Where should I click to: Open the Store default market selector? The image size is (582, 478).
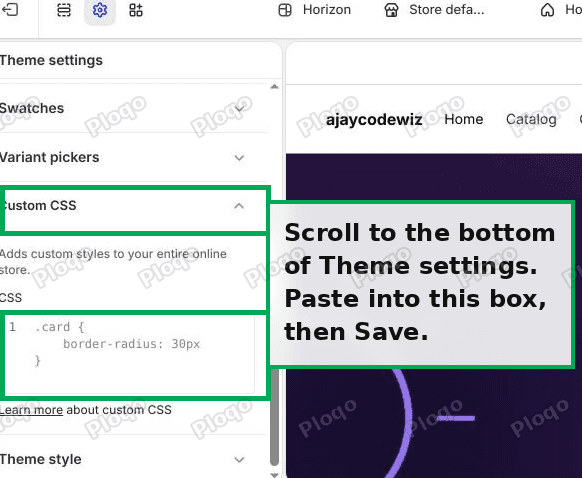click(x=434, y=10)
